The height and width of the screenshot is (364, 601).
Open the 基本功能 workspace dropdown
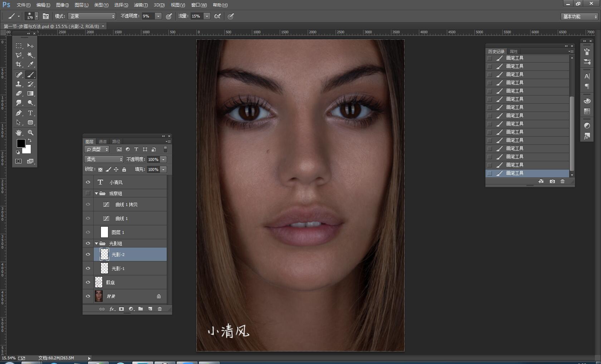[x=580, y=16]
